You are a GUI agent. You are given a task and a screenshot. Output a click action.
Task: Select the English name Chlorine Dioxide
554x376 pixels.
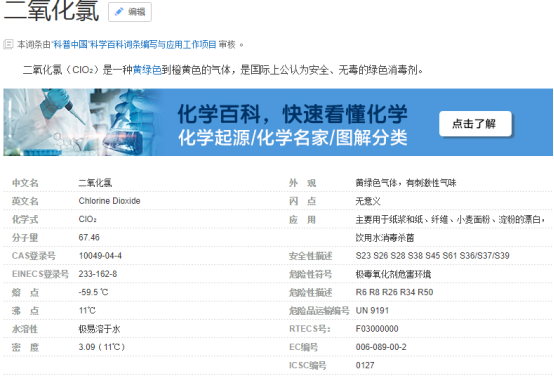click(110, 201)
